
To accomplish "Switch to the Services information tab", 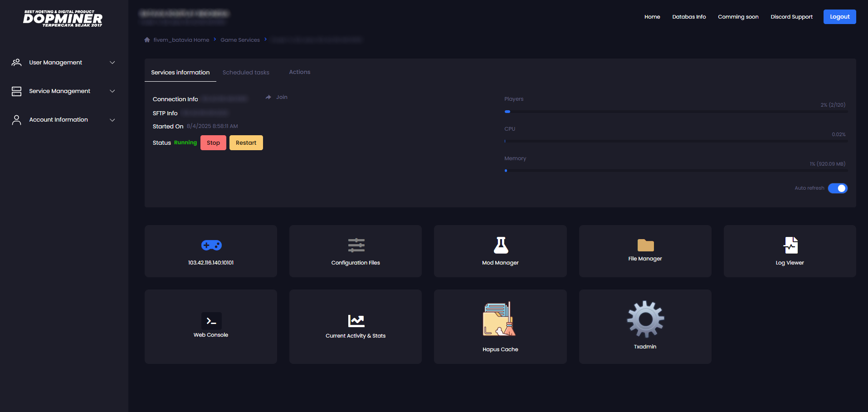I will pyautogui.click(x=180, y=73).
